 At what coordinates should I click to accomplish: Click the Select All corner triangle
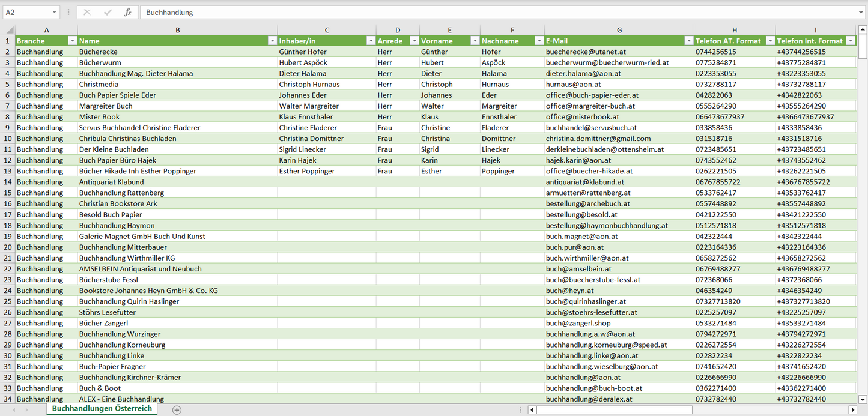tap(10, 30)
